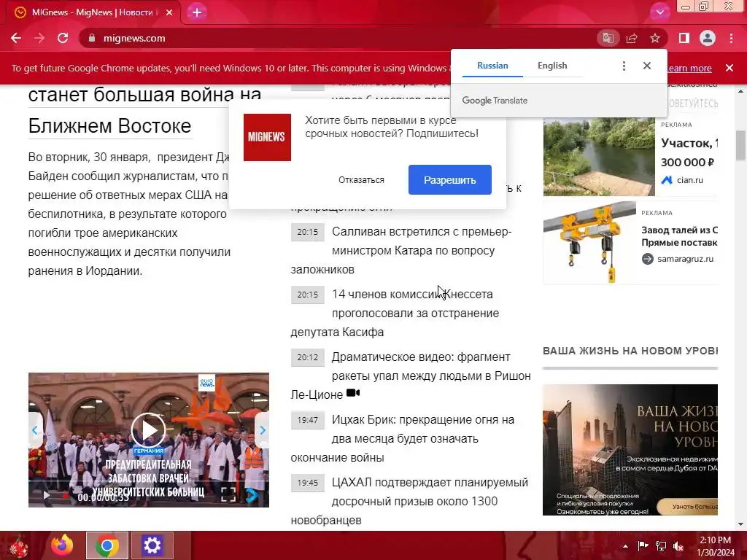Toggle video fullscreen mode
The image size is (747, 560).
pos(228,494)
